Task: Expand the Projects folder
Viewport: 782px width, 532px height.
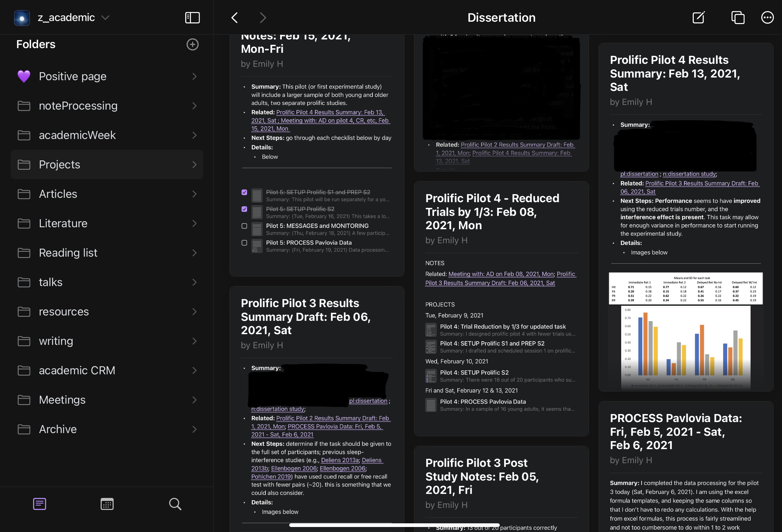Action: click(195, 164)
